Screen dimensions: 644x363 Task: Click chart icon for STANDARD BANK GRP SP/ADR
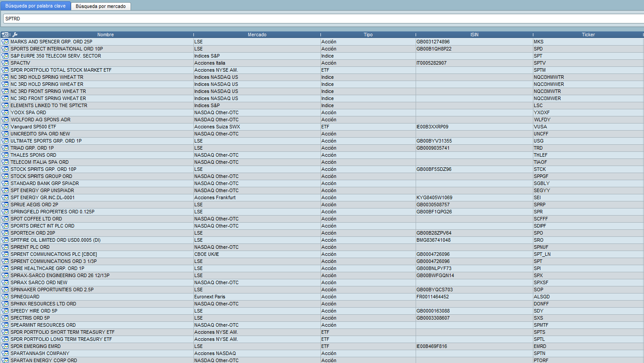click(x=5, y=183)
